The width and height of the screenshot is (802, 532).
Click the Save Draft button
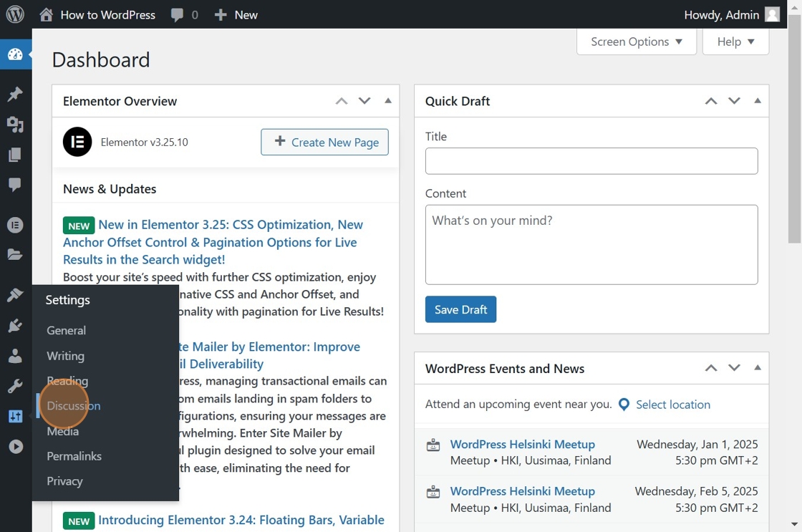(x=461, y=309)
